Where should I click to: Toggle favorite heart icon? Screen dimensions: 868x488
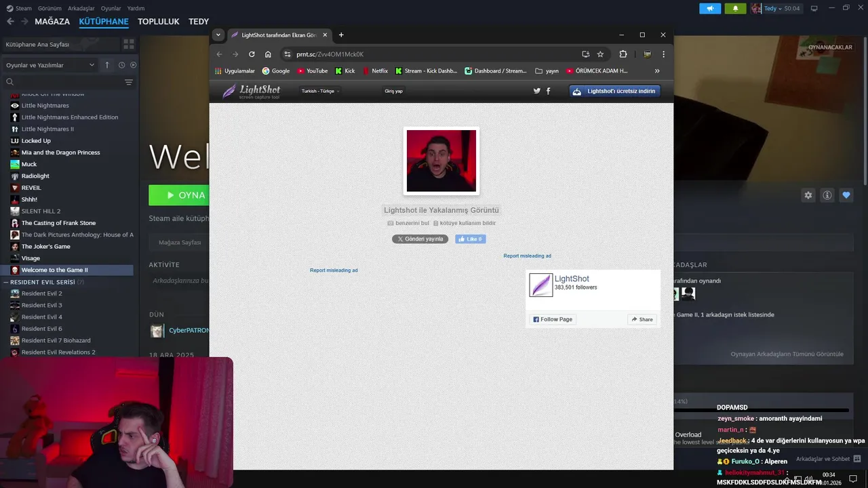coord(846,195)
